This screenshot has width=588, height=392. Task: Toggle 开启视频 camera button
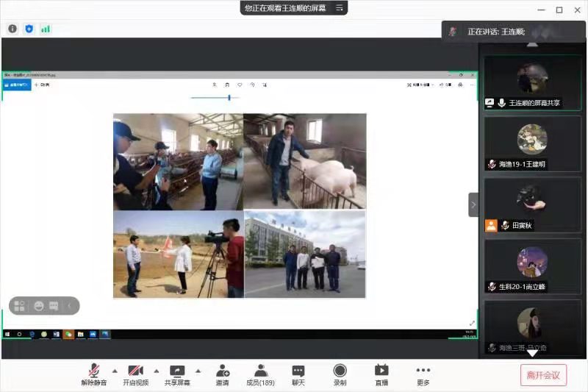135,374
